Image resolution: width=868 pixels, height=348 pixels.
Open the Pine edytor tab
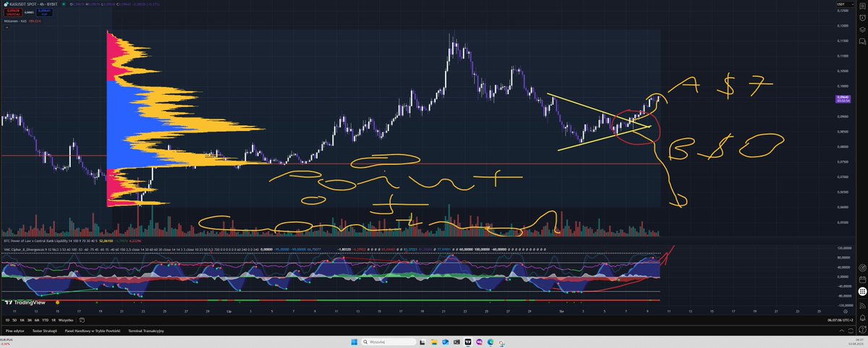click(x=14, y=331)
